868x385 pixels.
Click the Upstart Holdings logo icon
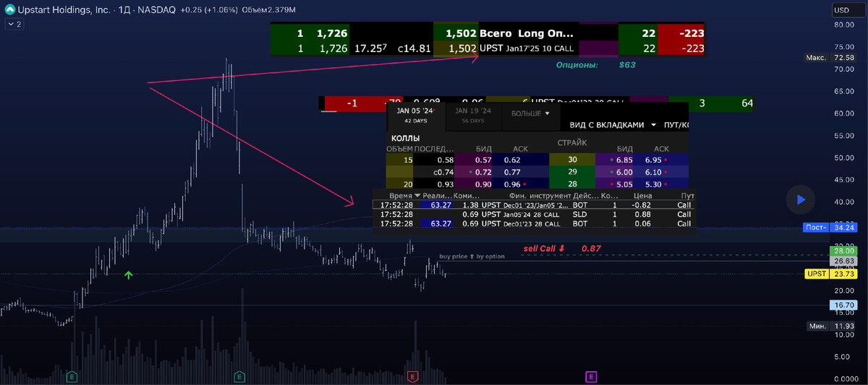9,10
